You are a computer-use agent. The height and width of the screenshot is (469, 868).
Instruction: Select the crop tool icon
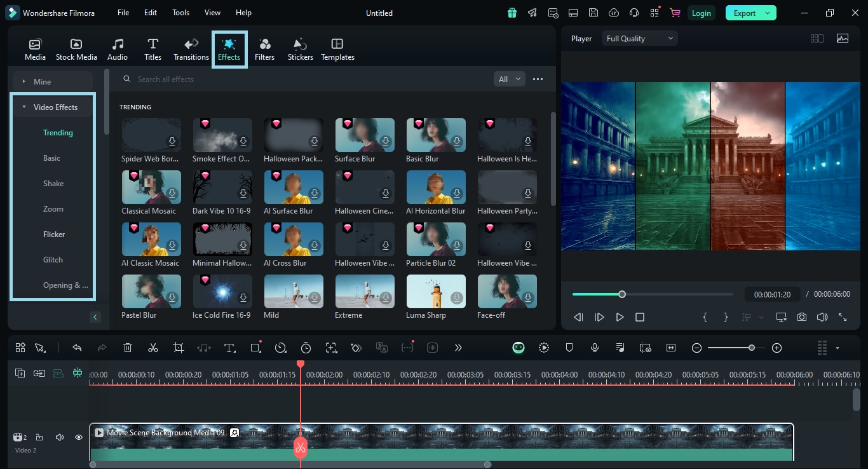point(179,348)
